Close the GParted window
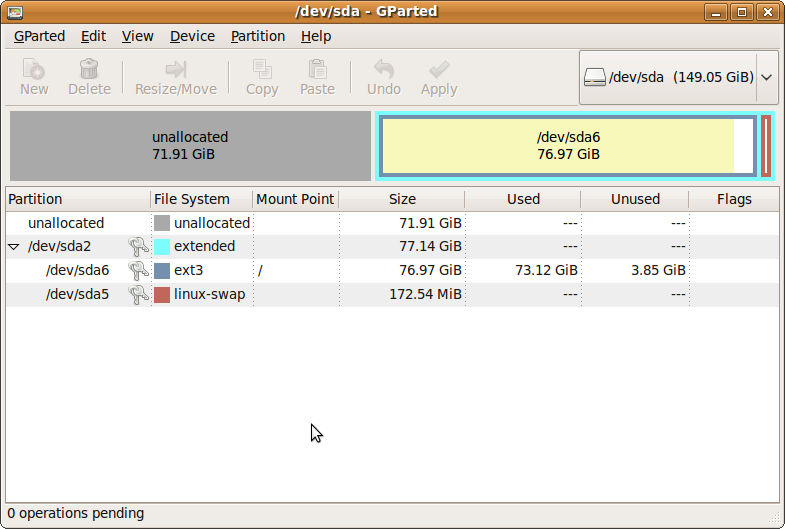This screenshot has width=785, height=529. [768, 12]
